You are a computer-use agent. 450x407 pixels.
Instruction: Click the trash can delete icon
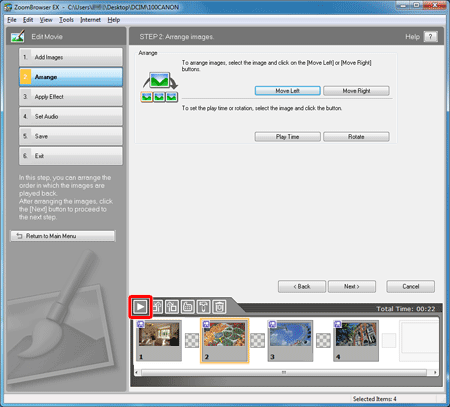tap(219, 307)
